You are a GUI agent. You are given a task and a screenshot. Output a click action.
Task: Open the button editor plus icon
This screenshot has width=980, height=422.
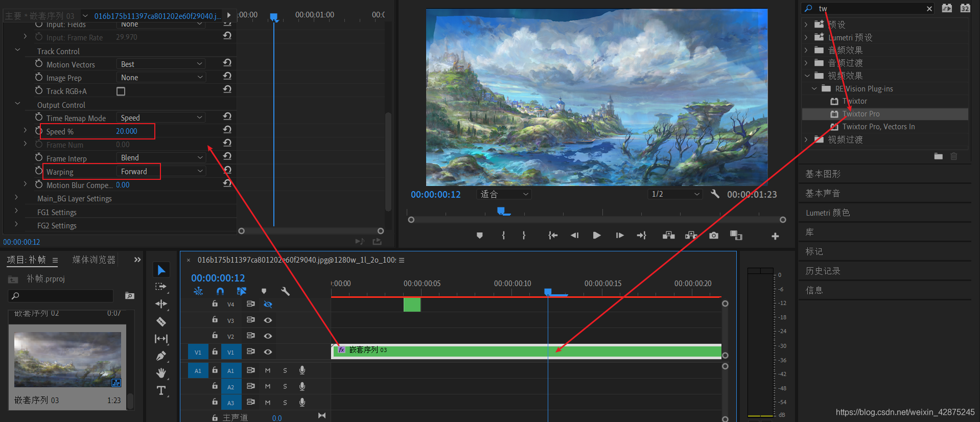[x=775, y=236]
